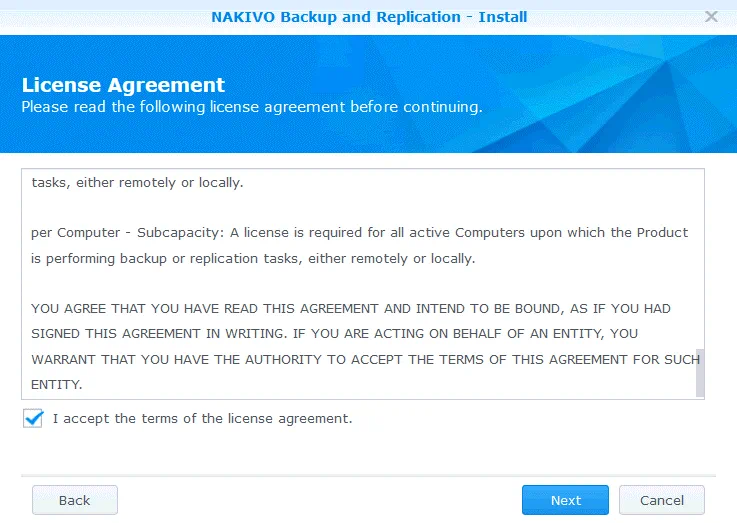Screen dimensions: 737x523
Task: Cancel the installation
Action: pos(661,500)
